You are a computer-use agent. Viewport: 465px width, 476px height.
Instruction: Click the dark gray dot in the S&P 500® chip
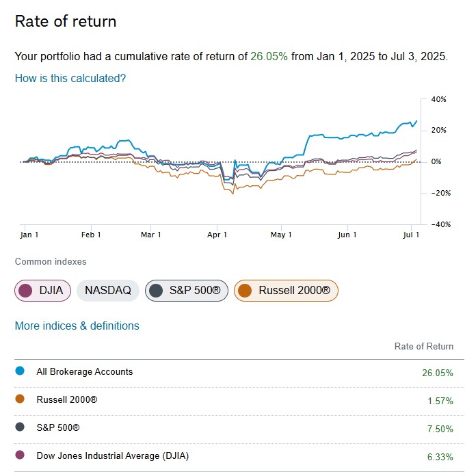pos(157,291)
